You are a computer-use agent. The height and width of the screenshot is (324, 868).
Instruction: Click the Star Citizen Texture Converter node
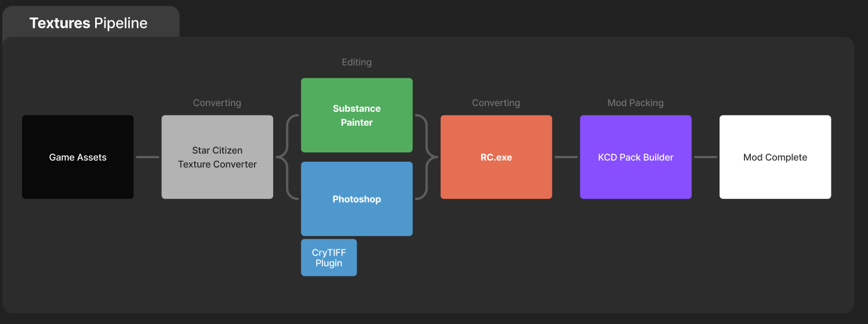[217, 157]
